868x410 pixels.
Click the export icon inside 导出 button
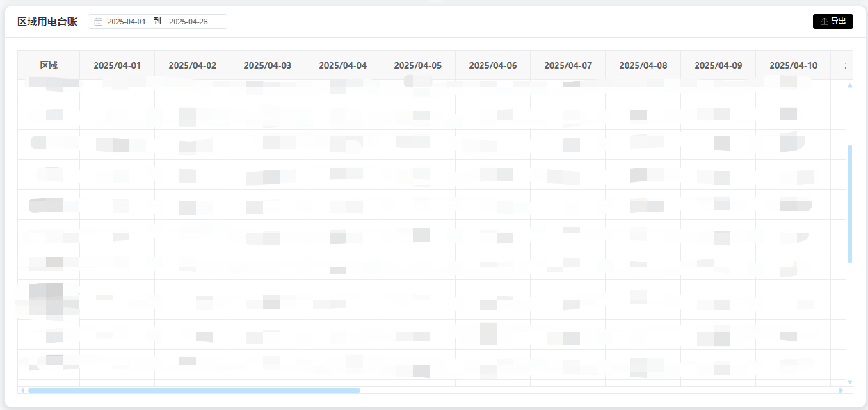(x=824, y=22)
